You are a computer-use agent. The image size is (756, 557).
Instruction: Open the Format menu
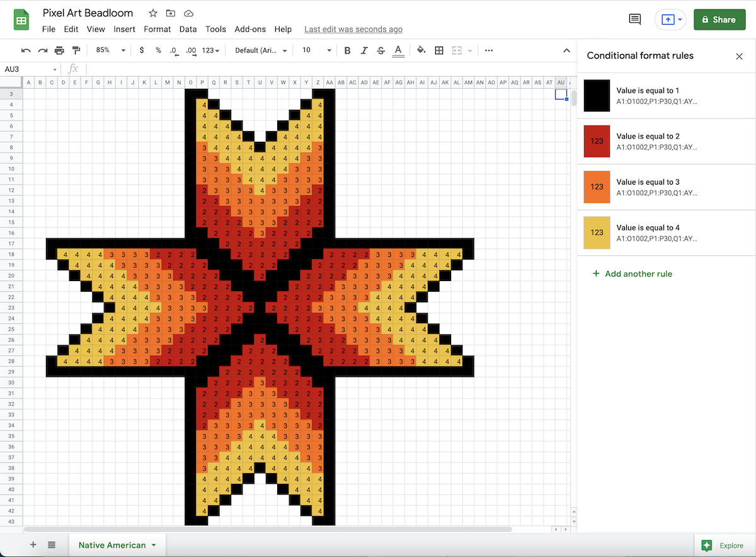[x=157, y=29]
